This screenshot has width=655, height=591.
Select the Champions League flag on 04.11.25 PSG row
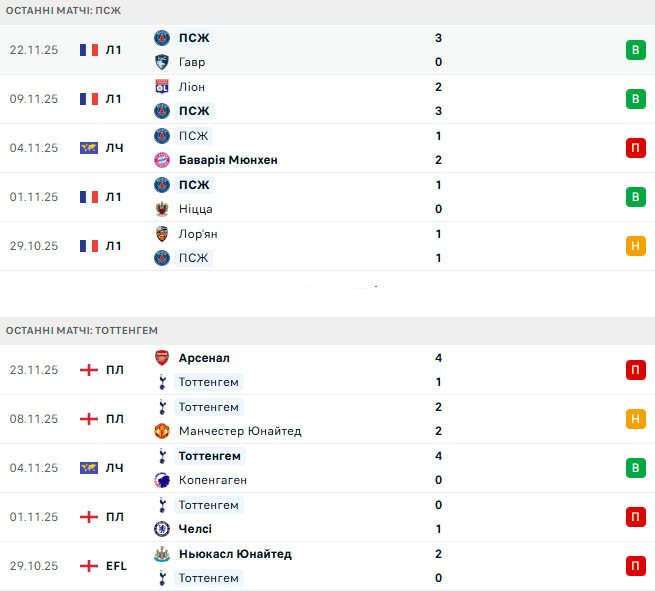click(x=89, y=148)
